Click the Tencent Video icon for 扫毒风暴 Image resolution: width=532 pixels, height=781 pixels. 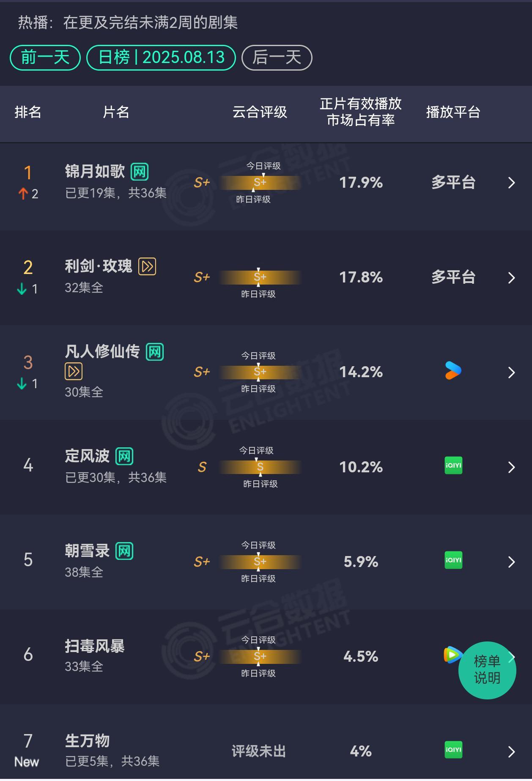(x=452, y=655)
